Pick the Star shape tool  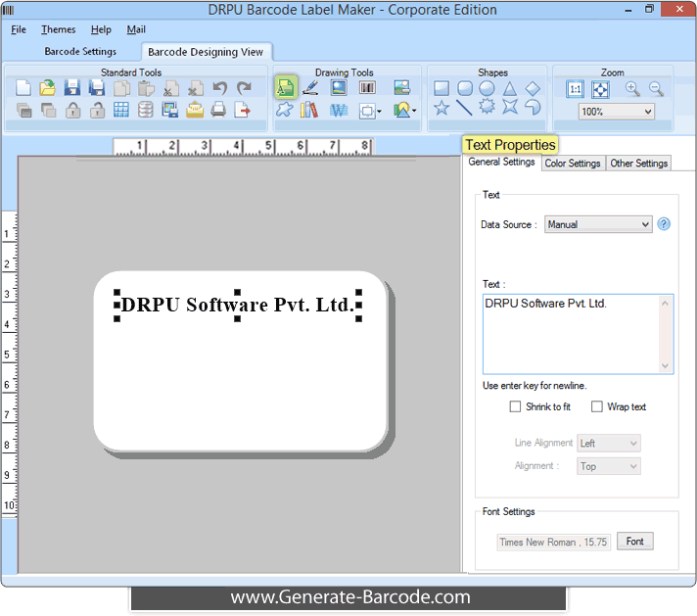(441, 109)
